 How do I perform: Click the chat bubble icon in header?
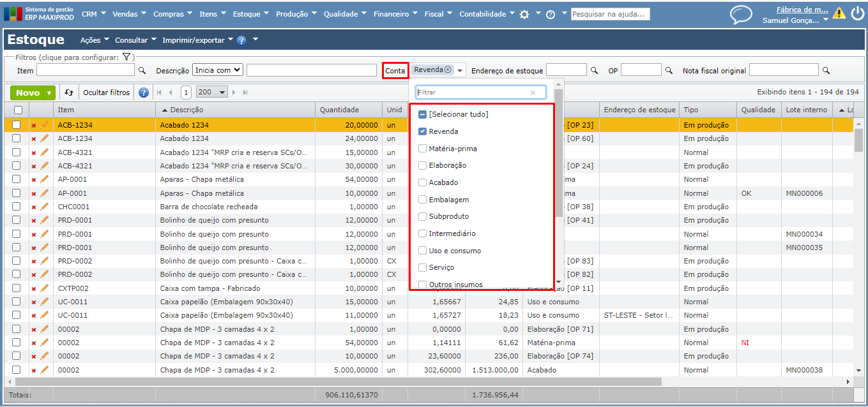pos(741,14)
